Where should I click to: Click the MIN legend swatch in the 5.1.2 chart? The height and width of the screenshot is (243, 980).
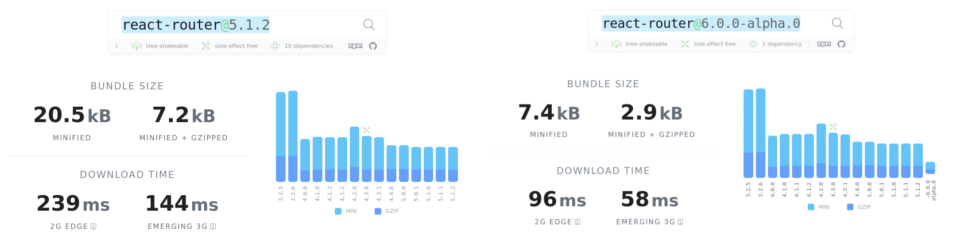(x=338, y=211)
